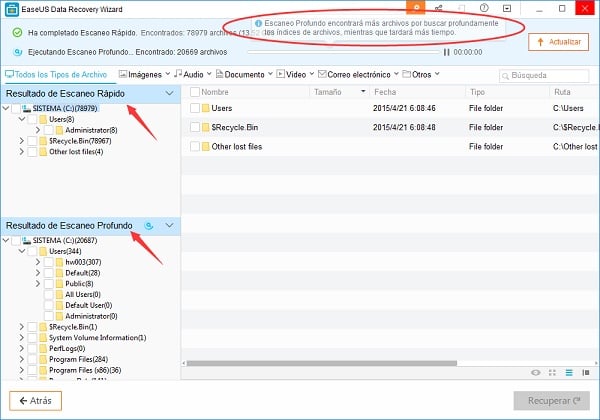Click the Users folder icon in file list

205,108
